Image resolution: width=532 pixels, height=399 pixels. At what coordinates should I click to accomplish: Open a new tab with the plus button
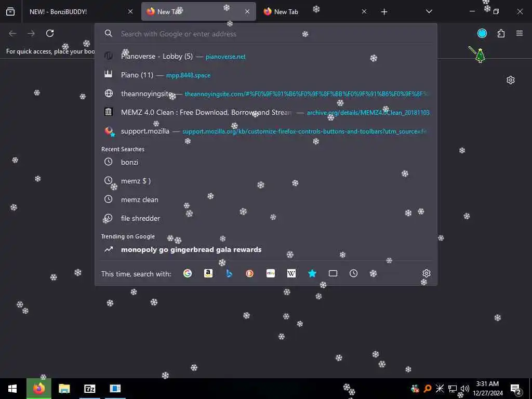pos(384,12)
